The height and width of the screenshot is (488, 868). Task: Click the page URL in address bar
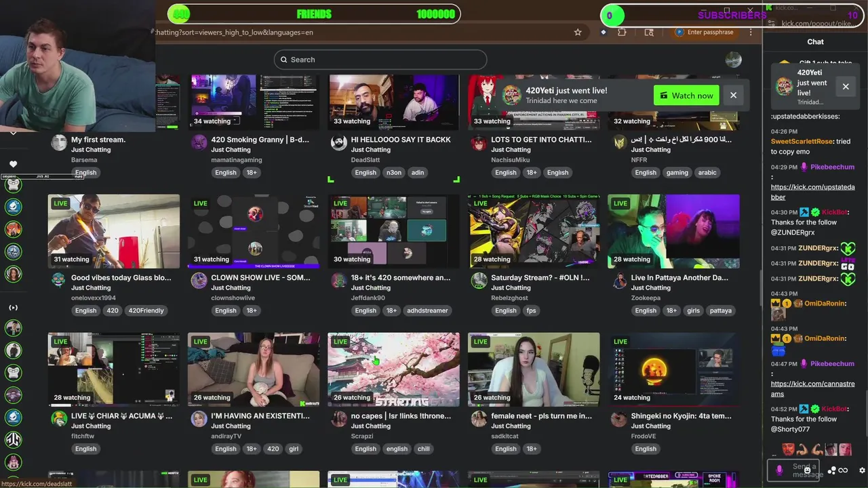[x=234, y=32]
